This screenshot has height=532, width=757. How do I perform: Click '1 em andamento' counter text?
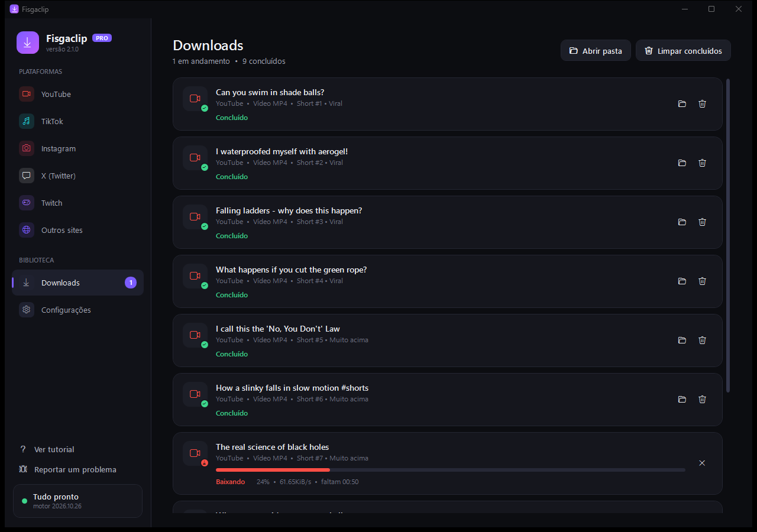pos(201,61)
